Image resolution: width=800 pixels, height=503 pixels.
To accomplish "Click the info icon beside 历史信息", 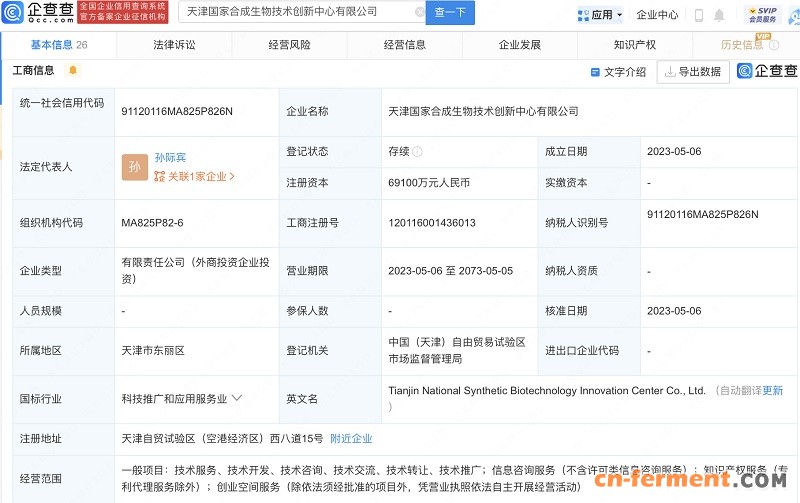I will (774, 45).
